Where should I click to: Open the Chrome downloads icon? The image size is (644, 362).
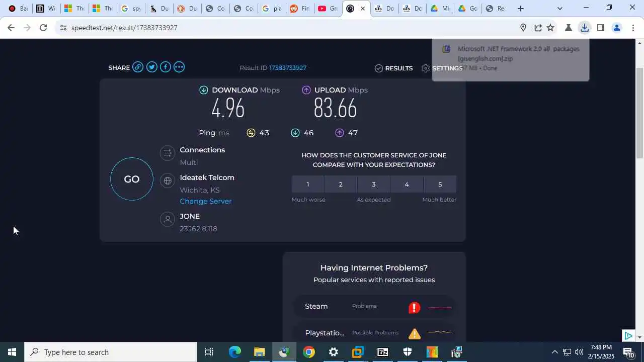(x=584, y=28)
